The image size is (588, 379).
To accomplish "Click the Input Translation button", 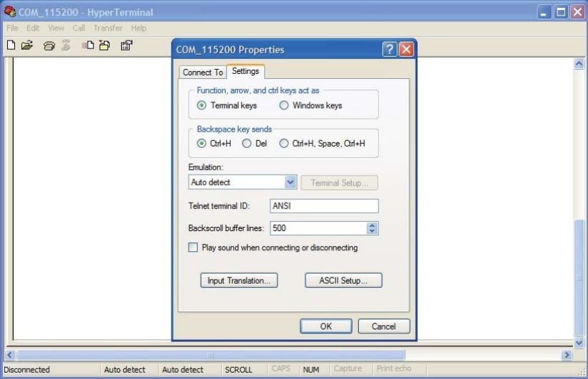I will 239,280.
